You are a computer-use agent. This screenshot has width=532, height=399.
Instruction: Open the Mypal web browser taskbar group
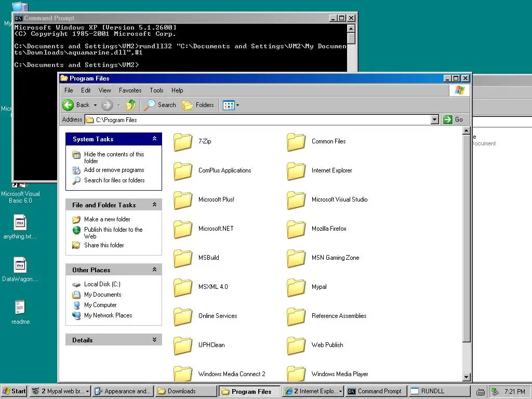60,391
